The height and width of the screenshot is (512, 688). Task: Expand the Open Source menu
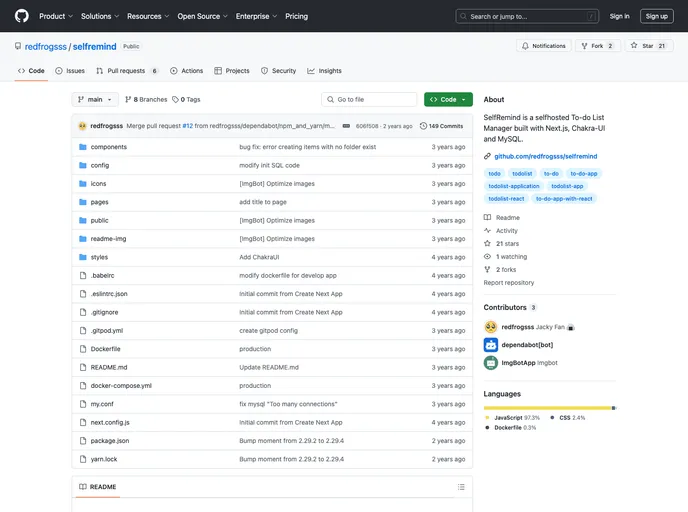point(202,16)
